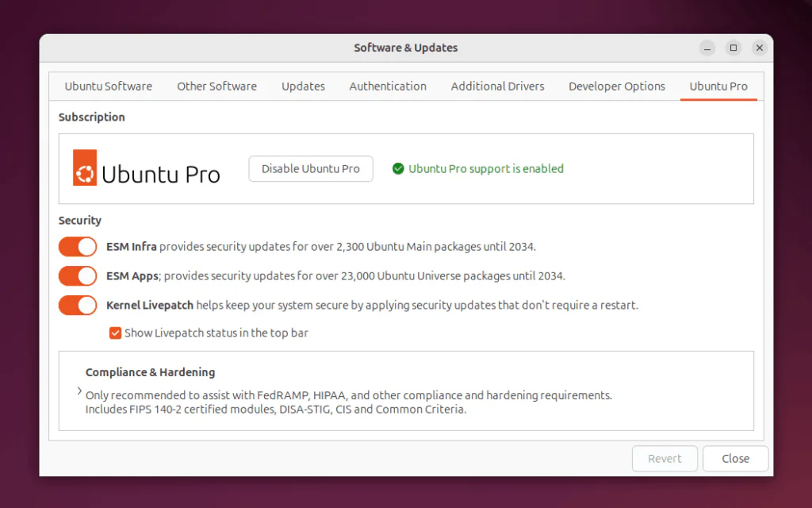Screen dimensions: 812x508
Task: Click the Ubuntu Pro orange logo icon
Action: click(x=83, y=168)
